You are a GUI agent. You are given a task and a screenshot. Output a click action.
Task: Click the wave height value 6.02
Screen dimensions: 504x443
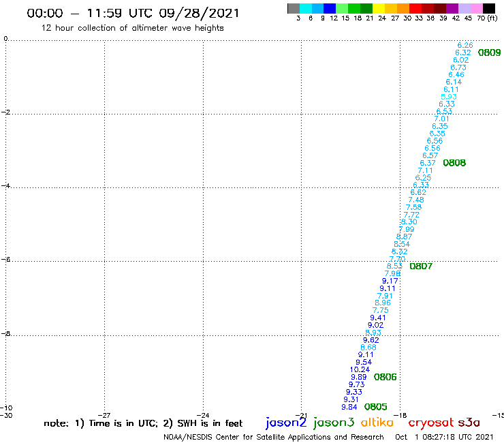[x=461, y=60]
